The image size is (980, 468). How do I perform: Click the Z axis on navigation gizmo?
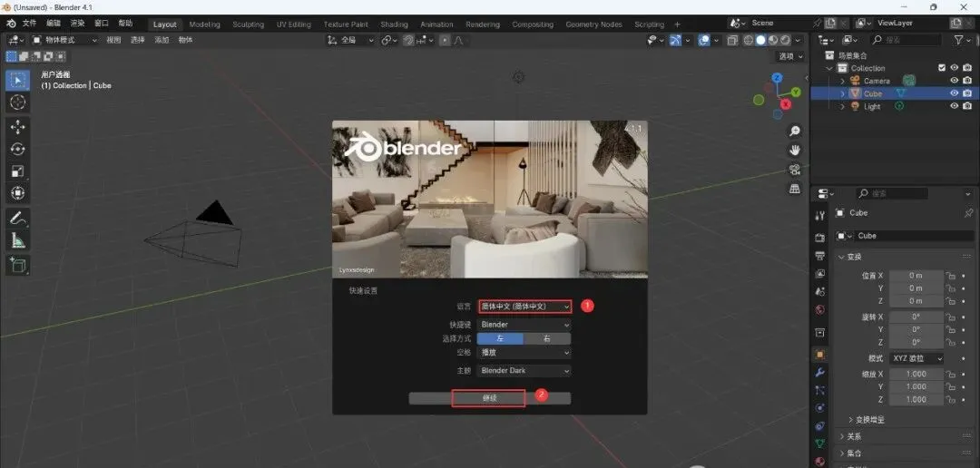pyautogui.click(x=777, y=78)
